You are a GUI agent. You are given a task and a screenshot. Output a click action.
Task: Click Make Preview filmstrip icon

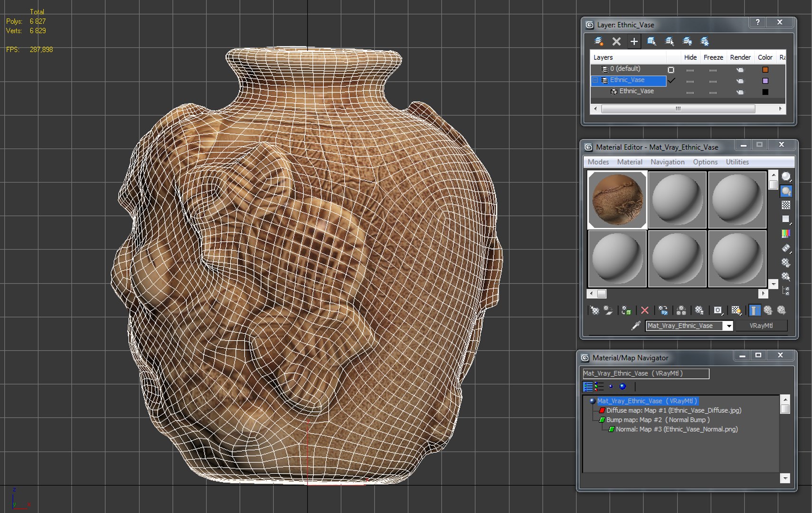pos(786,248)
